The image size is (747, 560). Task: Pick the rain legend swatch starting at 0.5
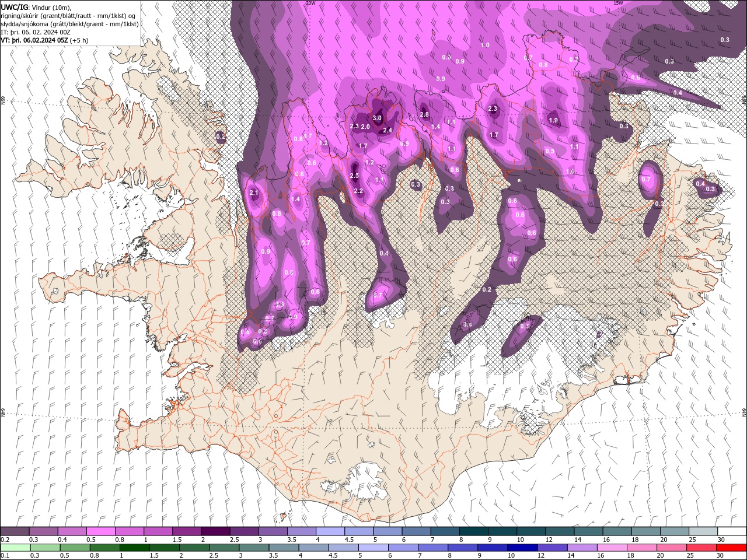(x=75, y=548)
